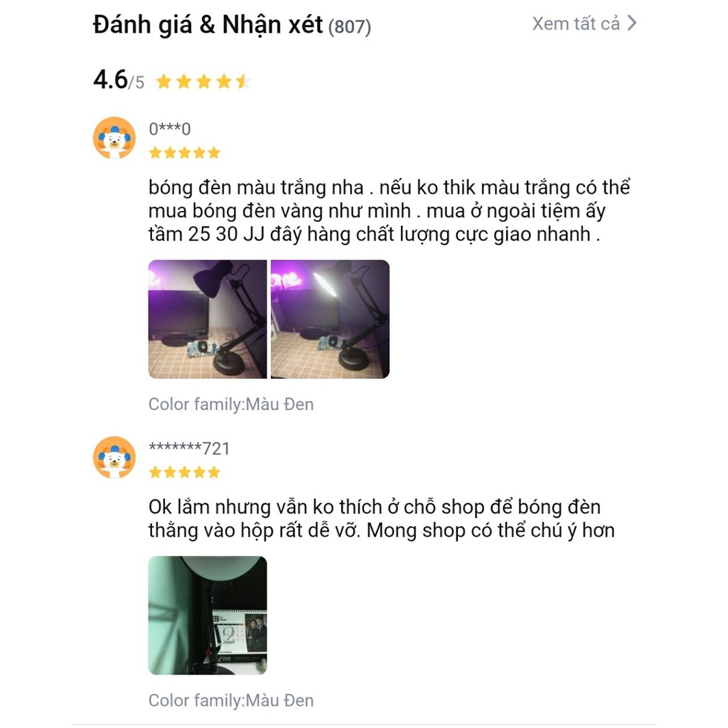This screenshot has height=728, width=728.
Task: Open second lamp photo with light on
Action: point(330,319)
